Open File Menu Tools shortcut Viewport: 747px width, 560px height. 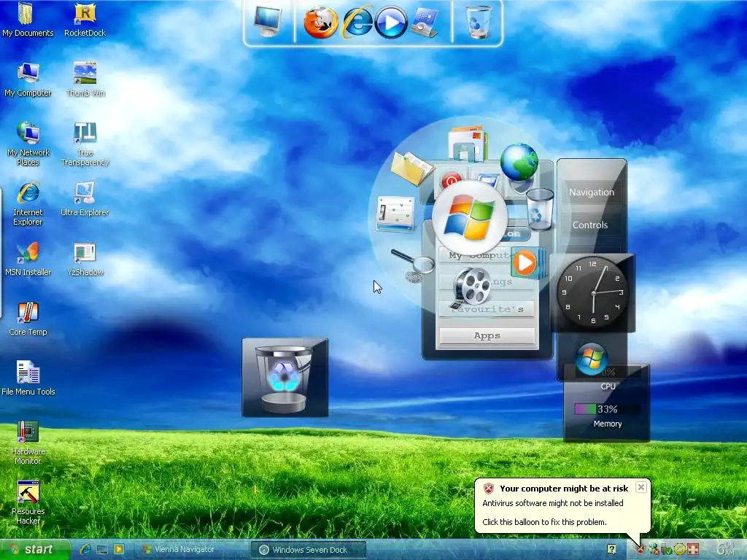[28, 378]
